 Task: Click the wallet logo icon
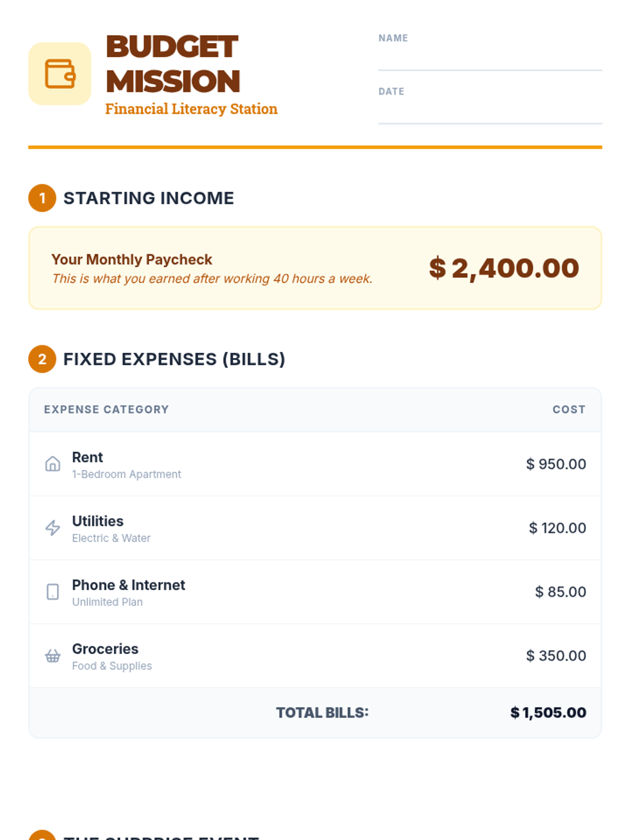(60, 73)
